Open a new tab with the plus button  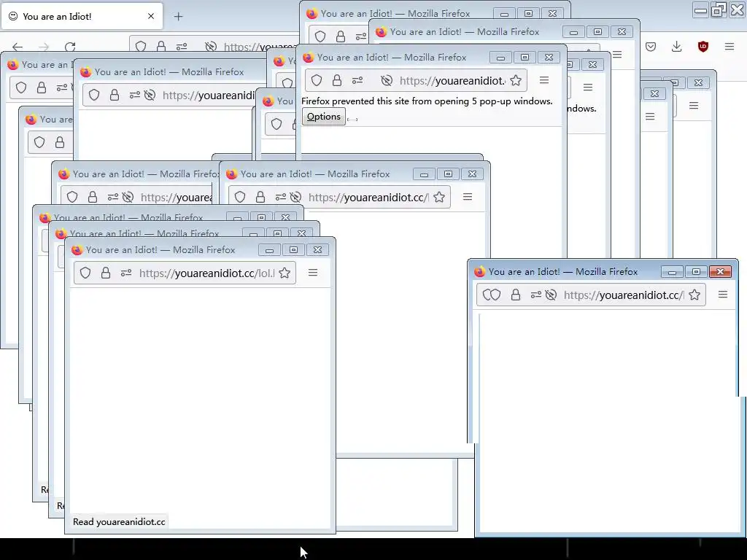tap(178, 17)
